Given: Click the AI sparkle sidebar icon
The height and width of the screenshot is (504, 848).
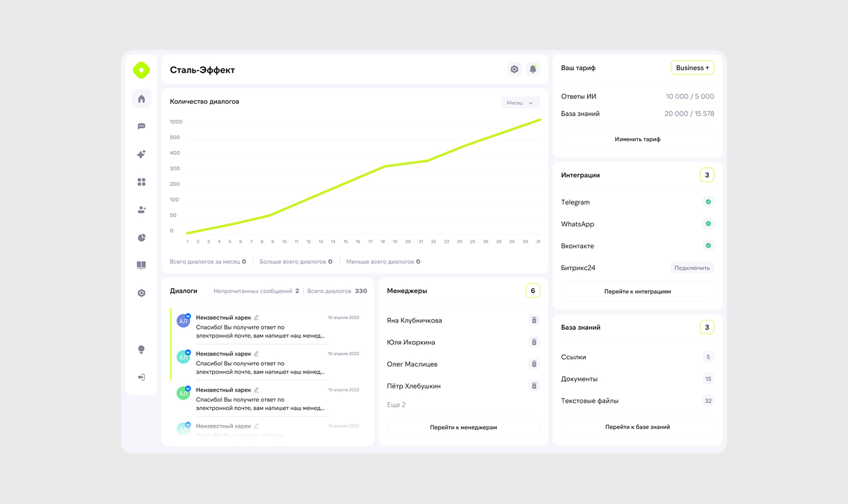Looking at the screenshot, I should point(141,154).
